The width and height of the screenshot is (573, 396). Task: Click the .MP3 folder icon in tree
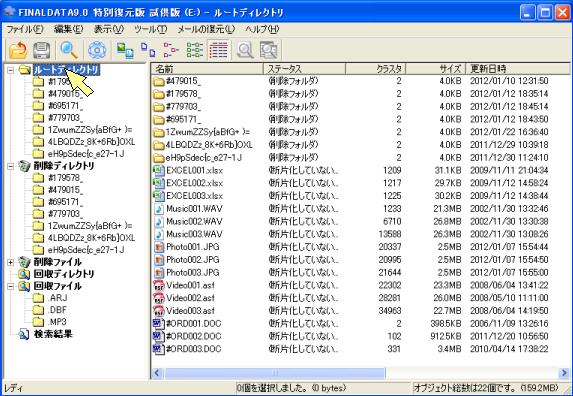[x=38, y=322]
